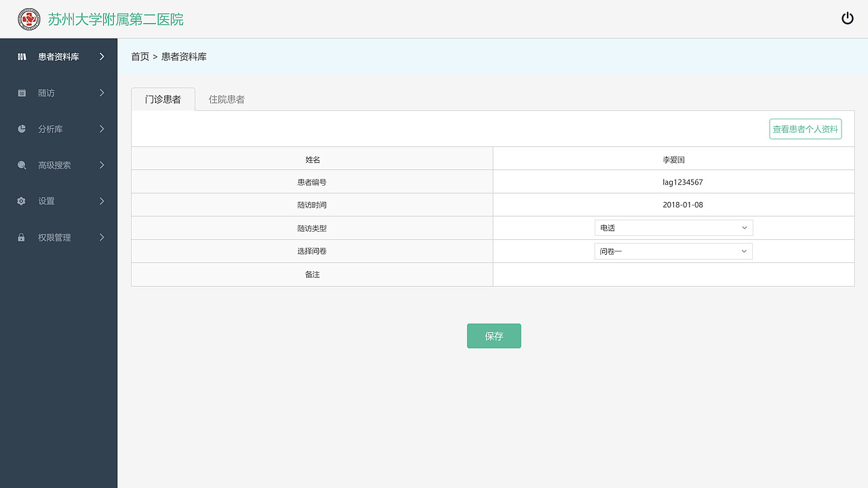Open the 选择问卷 dropdown showing 问卷一
Image resolution: width=868 pixels, height=488 pixels.
(x=673, y=251)
